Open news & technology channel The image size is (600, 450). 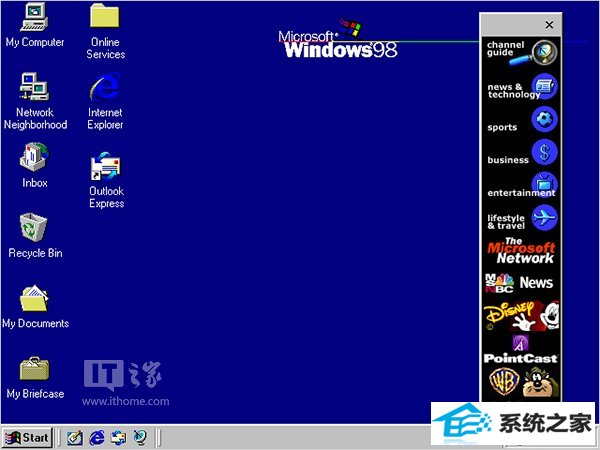coord(521,87)
